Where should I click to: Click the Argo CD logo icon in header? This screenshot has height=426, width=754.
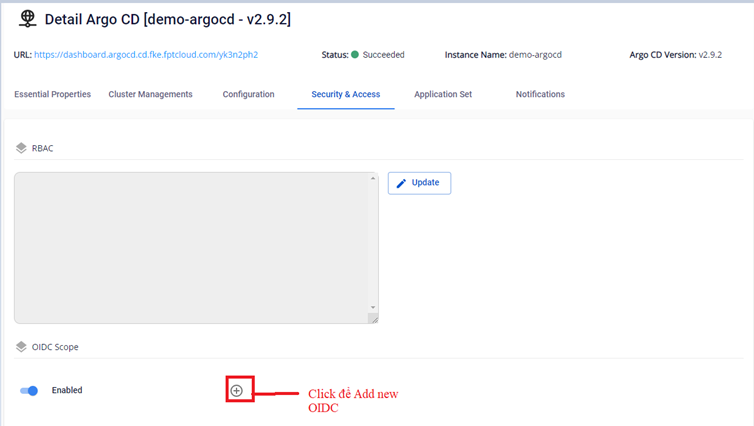(28, 19)
